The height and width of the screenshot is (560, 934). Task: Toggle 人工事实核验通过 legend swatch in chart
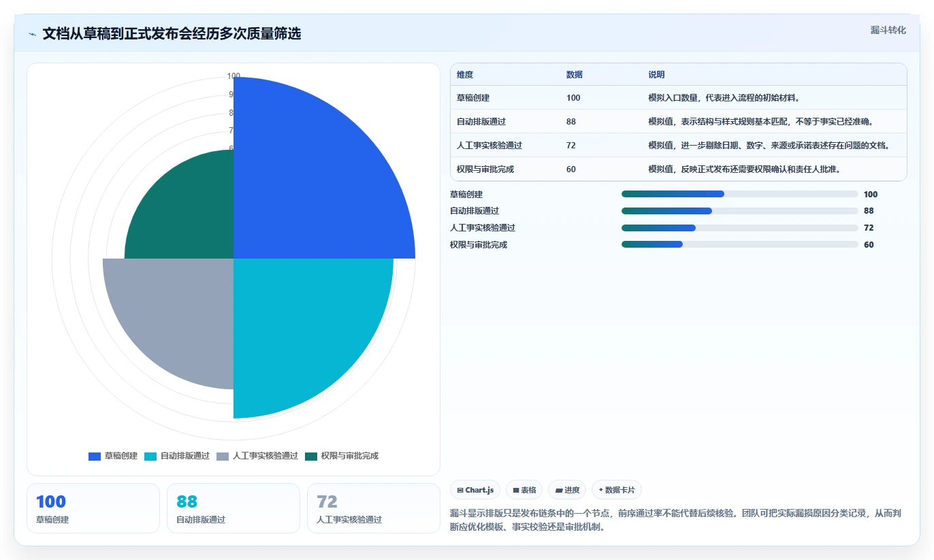pos(223,456)
